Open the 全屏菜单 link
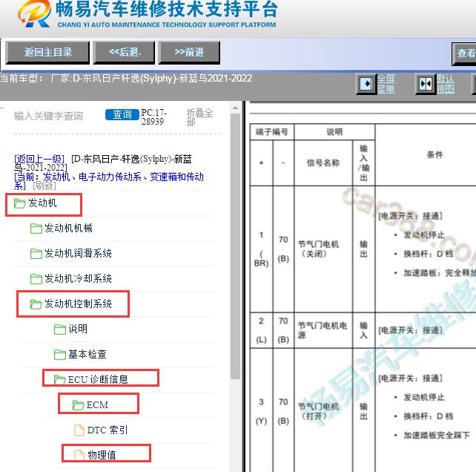The height and width of the screenshot is (472, 476). pos(386,84)
